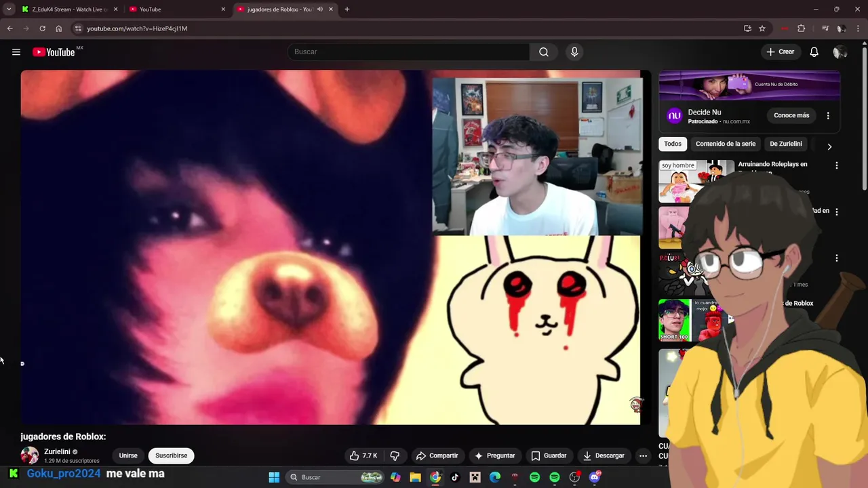
Task: Open Nu ad options three-dot menu
Action: [828, 115]
